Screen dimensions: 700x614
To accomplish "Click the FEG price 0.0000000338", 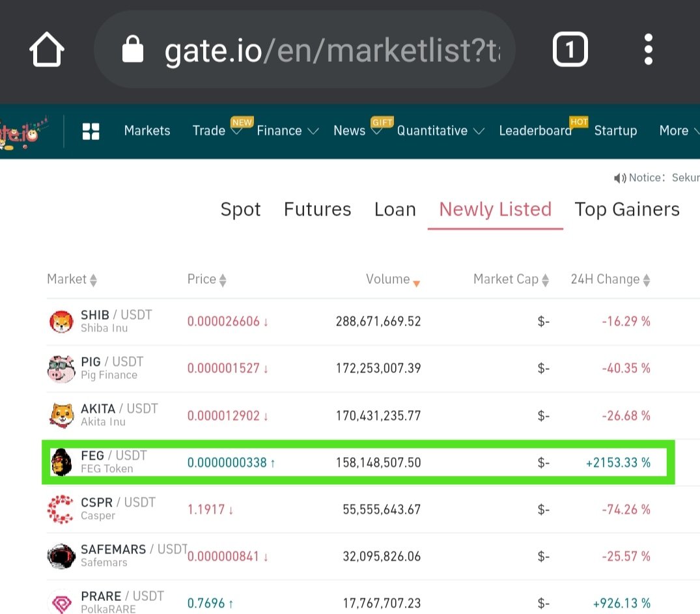I will pos(231,463).
